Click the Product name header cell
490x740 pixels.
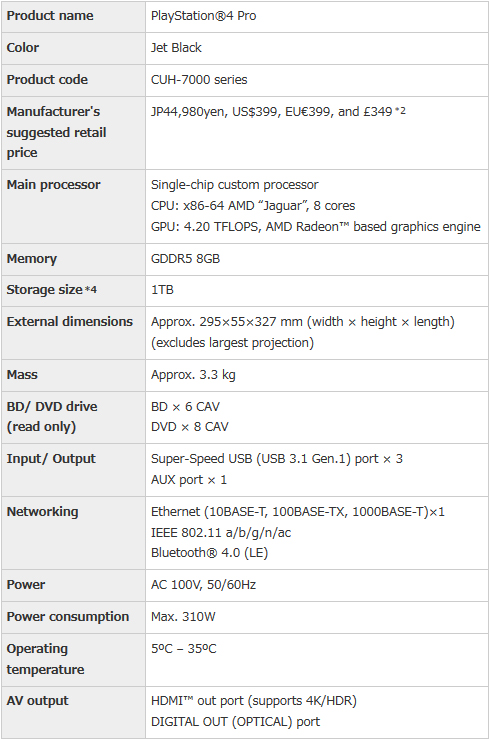click(73, 16)
